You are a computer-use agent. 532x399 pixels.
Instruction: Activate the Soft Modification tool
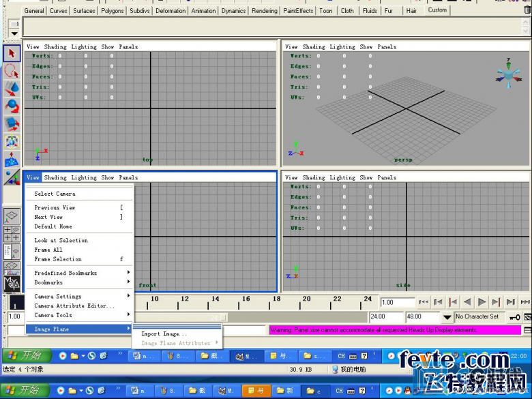[12, 160]
